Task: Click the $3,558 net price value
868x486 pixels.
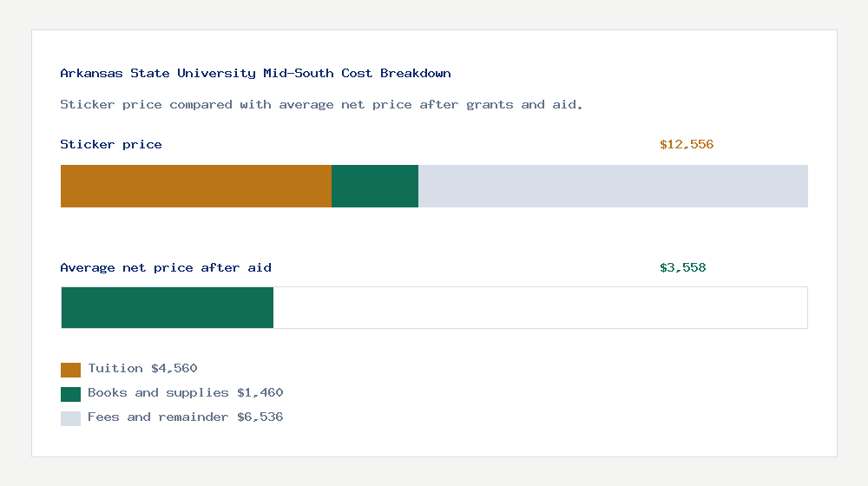Action: point(682,268)
